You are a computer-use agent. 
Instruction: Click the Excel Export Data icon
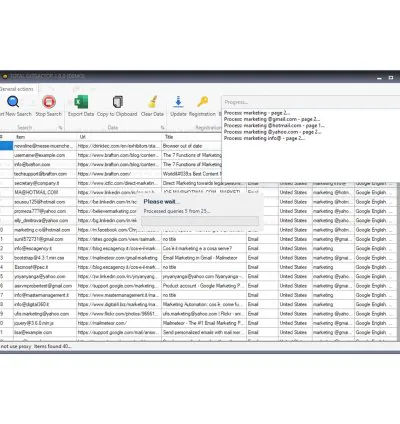pyautogui.click(x=81, y=102)
